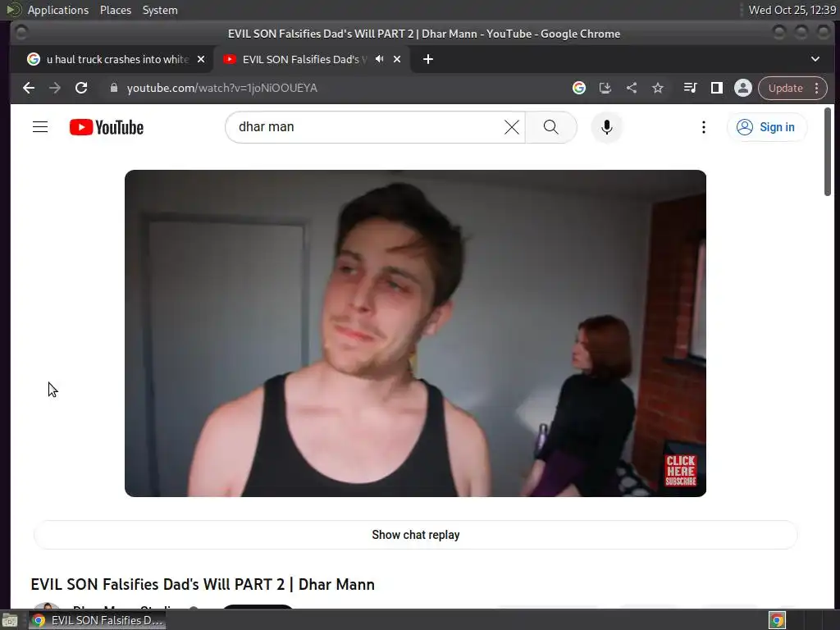The image size is (840, 630).
Task: Select the video title text
Action: pos(203,584)
